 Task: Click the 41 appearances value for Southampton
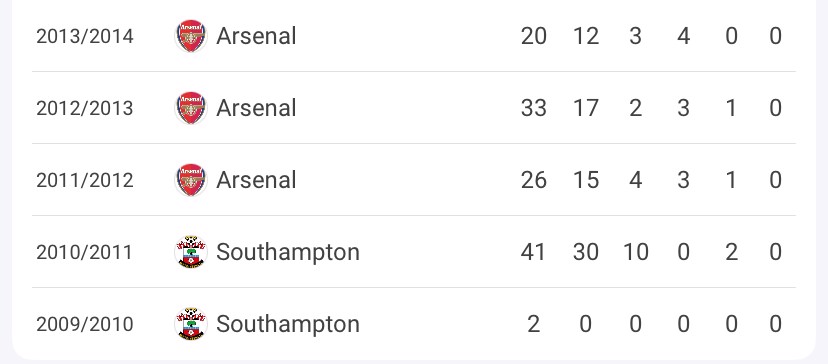(533, 251)
